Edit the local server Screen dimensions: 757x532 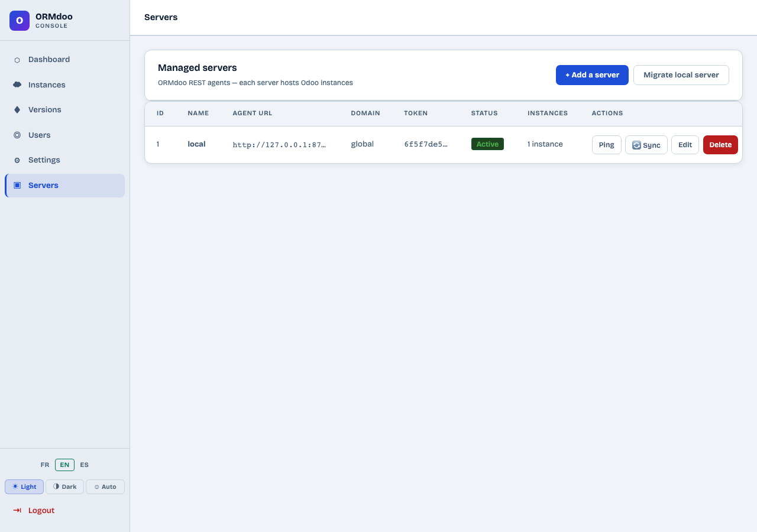(685, 145)
